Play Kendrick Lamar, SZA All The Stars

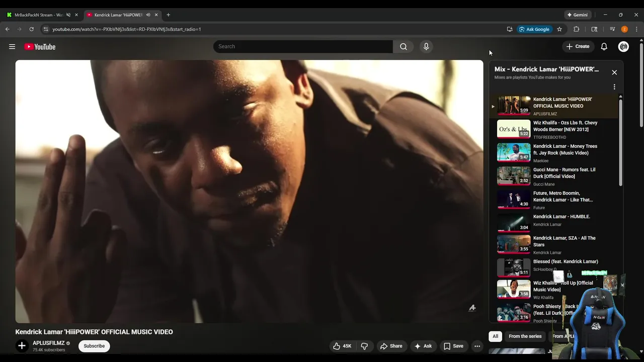553,245
